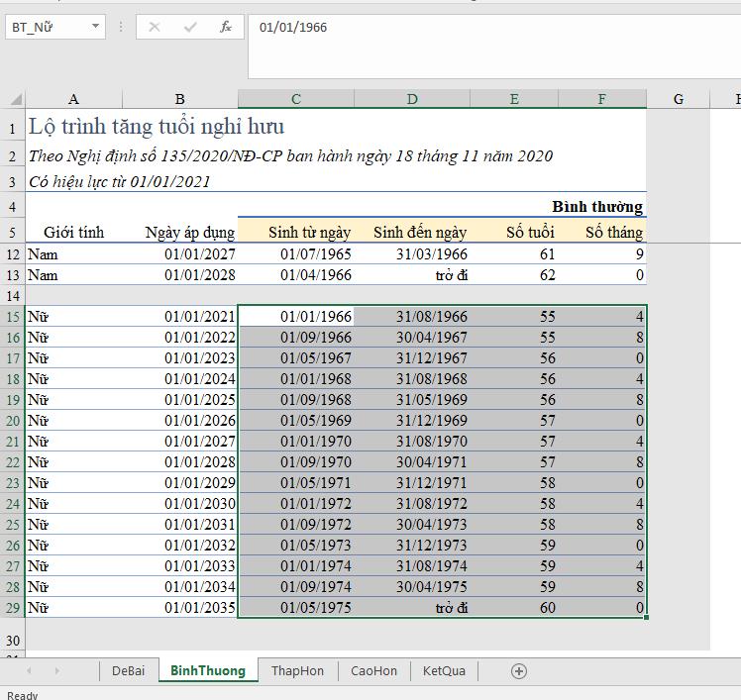Click the formula bar showing 01/01/1966

pos(476,27)
